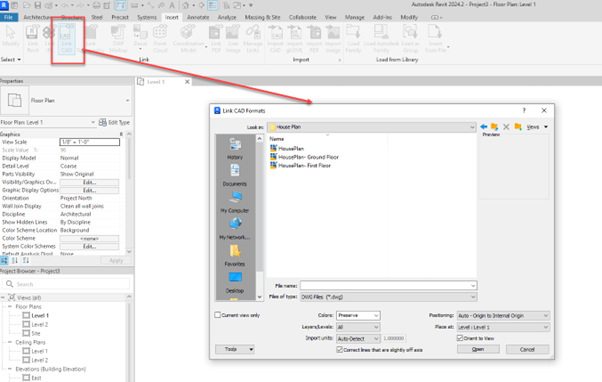Click the Cancel button in dialog
Viewport: 602px width, 382px height.
[x=527, y=349]
